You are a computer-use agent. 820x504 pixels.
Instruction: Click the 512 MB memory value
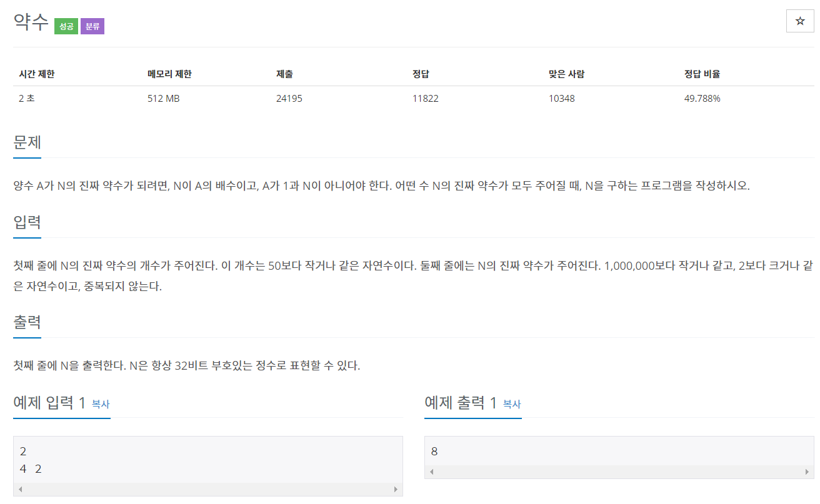163,98
